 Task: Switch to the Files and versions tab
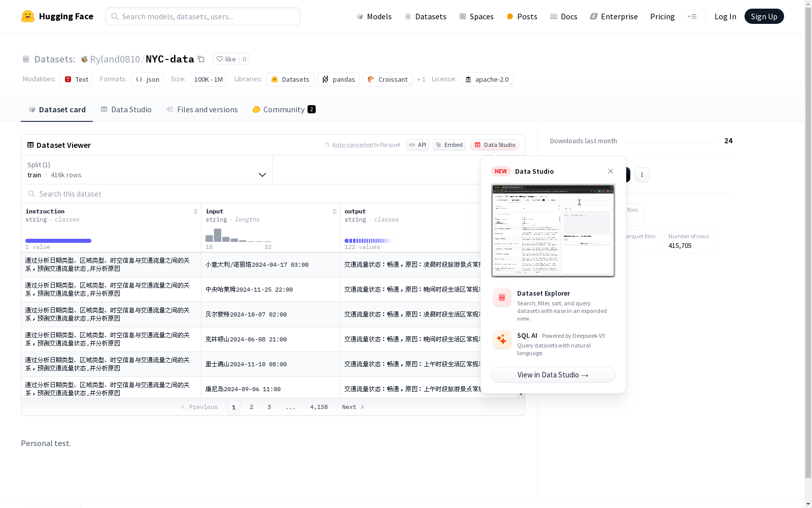click(202, 109)
